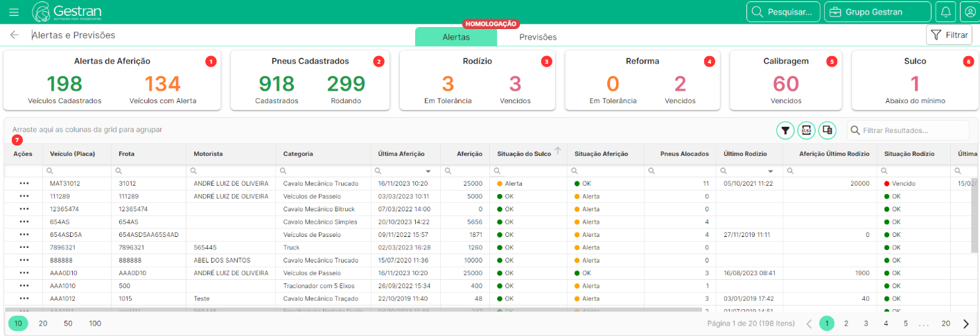Open the notifications bell
Image resolution: width=980 pixels, height=336 pixels.
coord(945,12)
